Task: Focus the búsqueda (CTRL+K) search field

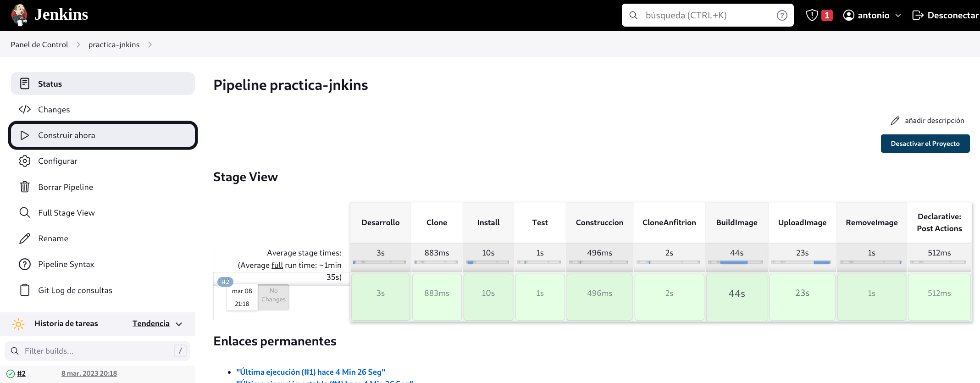Action: coord(708,15)
